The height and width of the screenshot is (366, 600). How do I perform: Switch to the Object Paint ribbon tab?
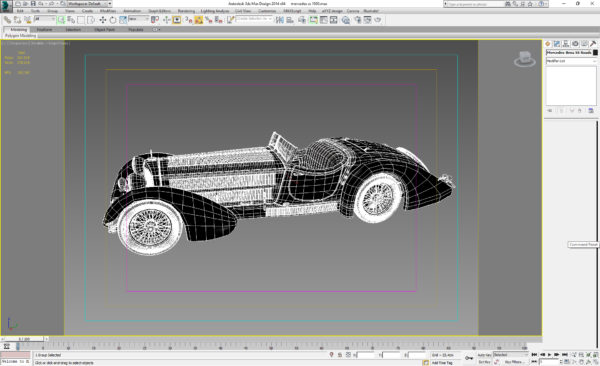[x=104, y=29]
